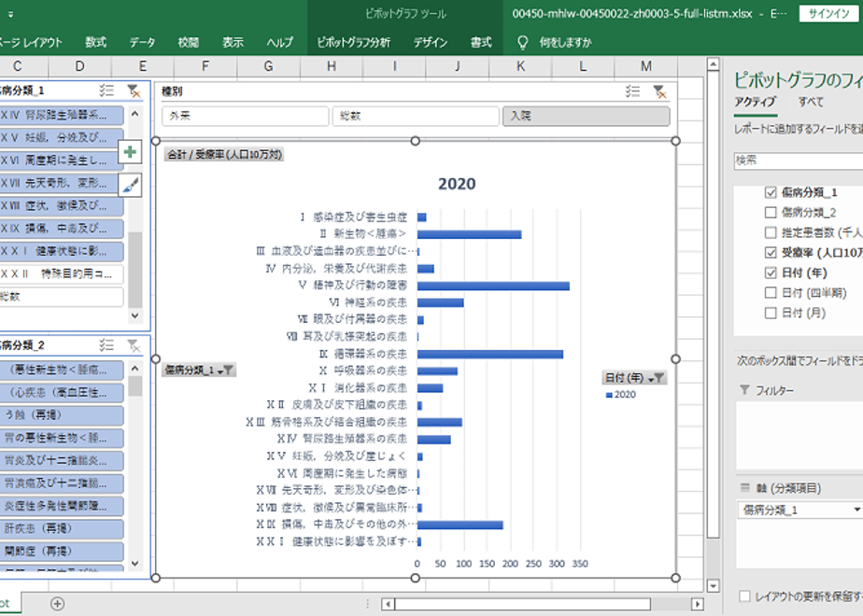
Task: Click the lightbulb Tell Me icon
Action: (x=523, y=42)
